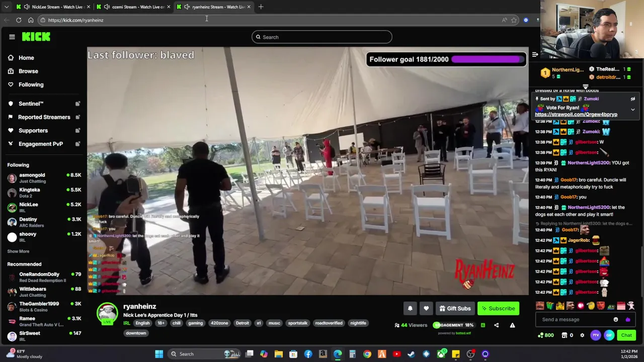Click the purple Kick emote icon in chat input
644x362 pixels.
[x=627, y=319]
